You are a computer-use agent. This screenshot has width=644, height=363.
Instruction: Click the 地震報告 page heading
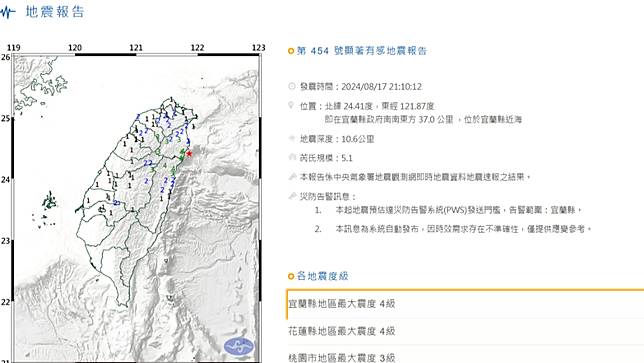[55, 11]
